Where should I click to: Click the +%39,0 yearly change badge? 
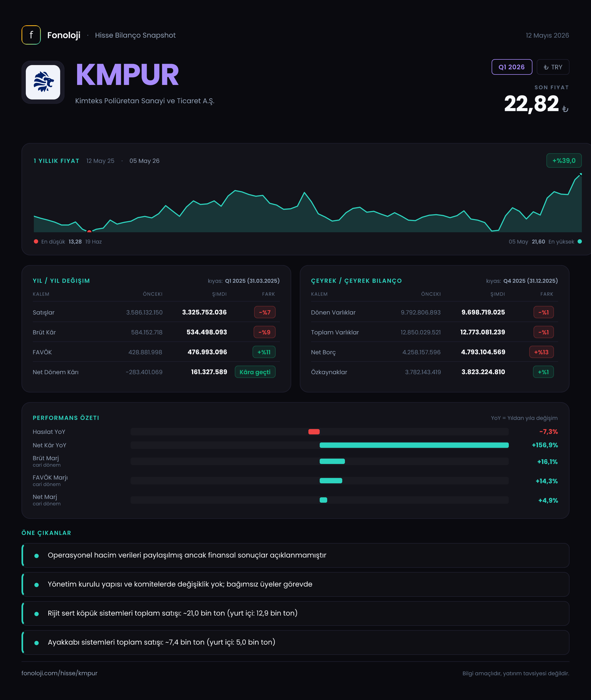pyautogui.click(x=564, y=160)
